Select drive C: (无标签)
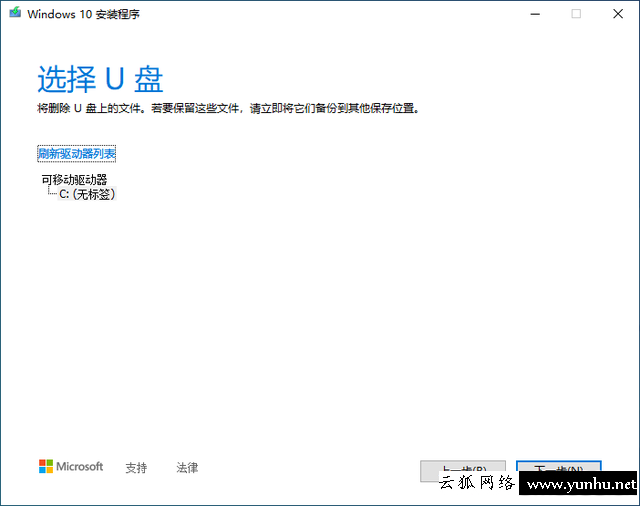 click(x=87, y=194)
